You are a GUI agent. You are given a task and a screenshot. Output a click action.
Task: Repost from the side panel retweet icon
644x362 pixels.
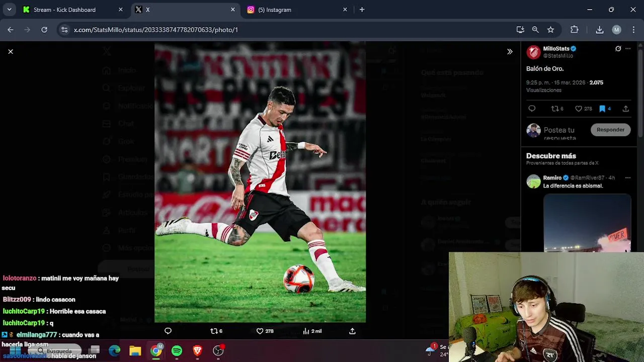pos(555,109)
